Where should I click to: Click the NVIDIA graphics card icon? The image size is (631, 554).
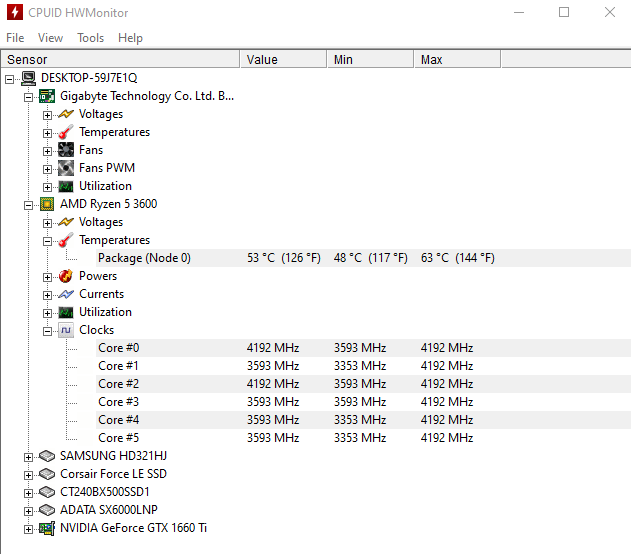(x=47, y=528)
